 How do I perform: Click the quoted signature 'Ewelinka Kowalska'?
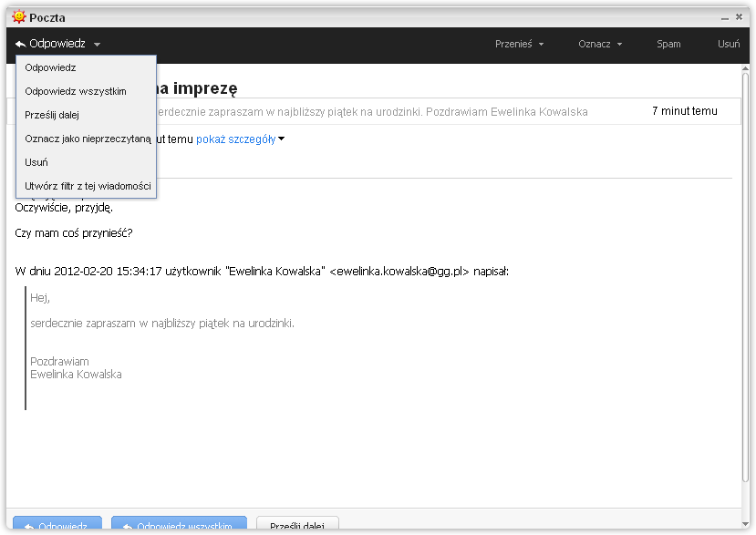click(x=76, y=375)
